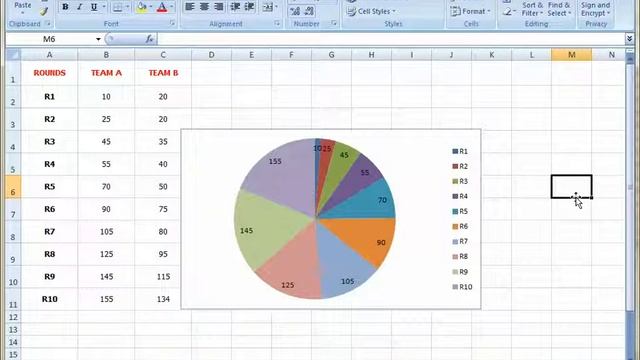Apply the yellow Fill Color bucket

[142, 7]
